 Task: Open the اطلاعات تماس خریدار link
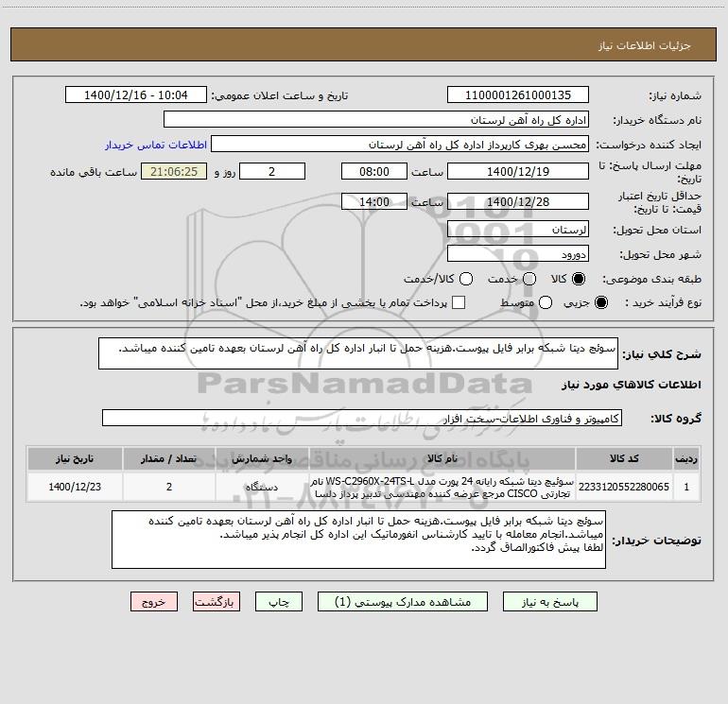[x=156, y=145]
